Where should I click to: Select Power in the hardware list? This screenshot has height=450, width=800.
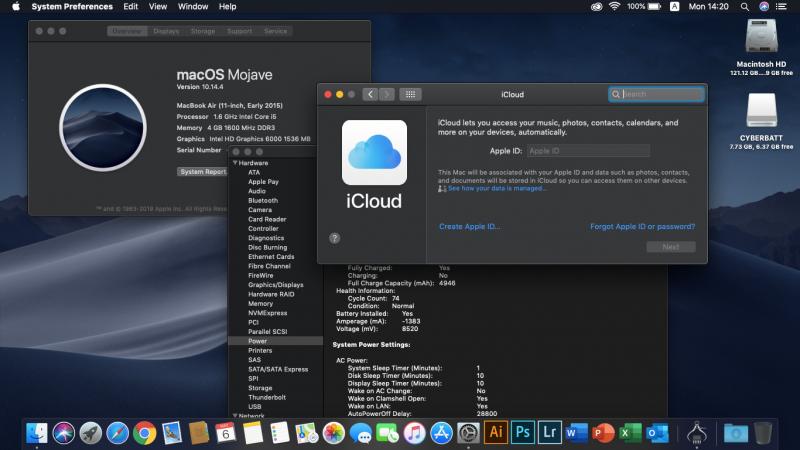pyautogui.click(x=258, y=341)
